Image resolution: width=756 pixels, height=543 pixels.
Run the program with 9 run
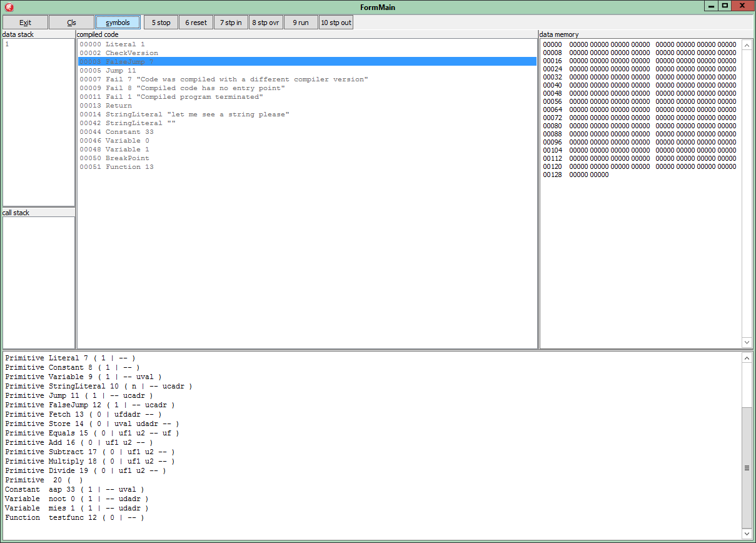(301, 23)
